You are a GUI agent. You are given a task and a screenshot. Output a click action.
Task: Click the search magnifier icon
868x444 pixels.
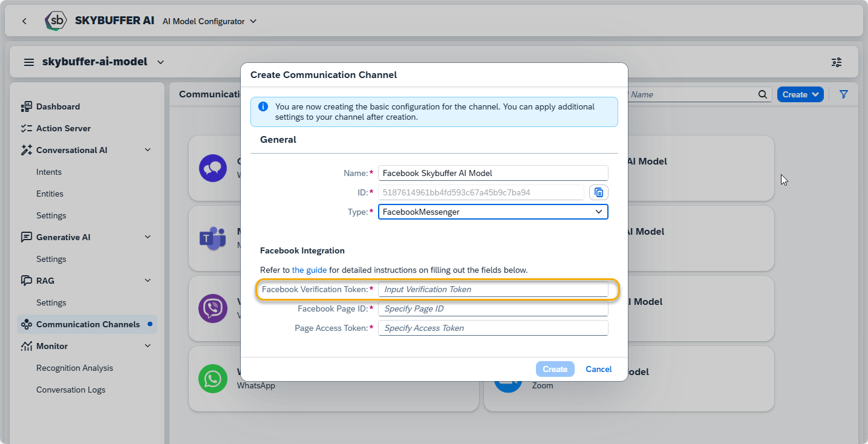(762, 94)
